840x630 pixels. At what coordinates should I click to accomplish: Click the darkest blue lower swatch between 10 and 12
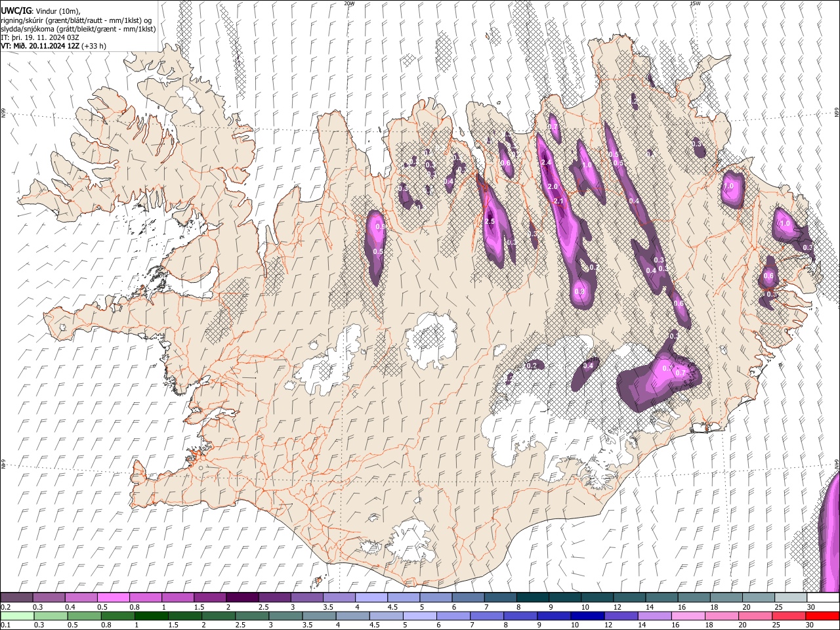[587, 616]
